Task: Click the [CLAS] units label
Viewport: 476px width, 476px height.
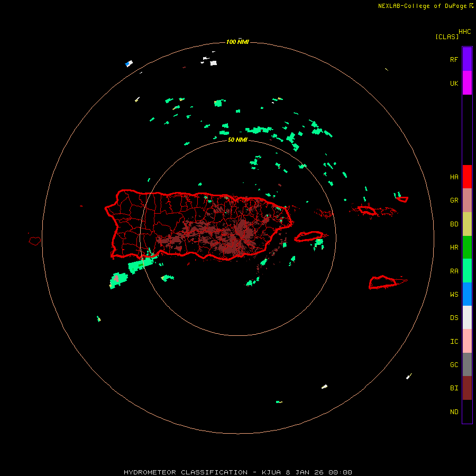Action: click(x=447, y=36)
